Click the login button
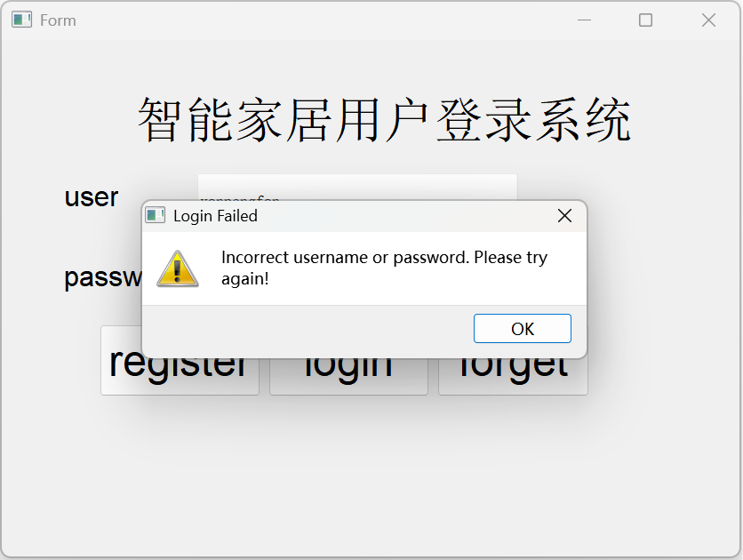 point(348,377)
